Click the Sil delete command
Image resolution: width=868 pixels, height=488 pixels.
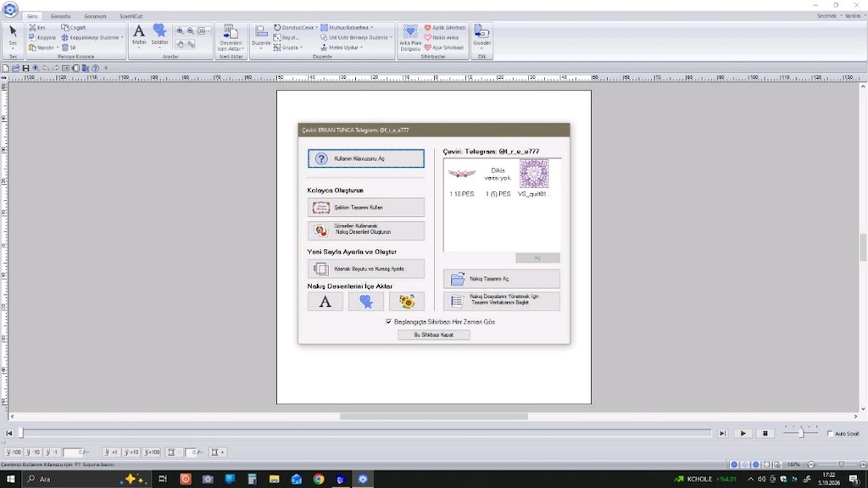click(x=70, y=47)
